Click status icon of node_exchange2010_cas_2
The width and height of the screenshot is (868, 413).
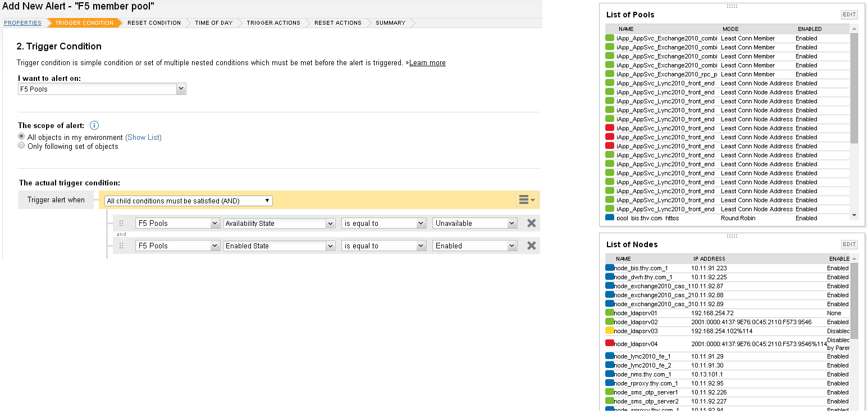pos(610,295)
